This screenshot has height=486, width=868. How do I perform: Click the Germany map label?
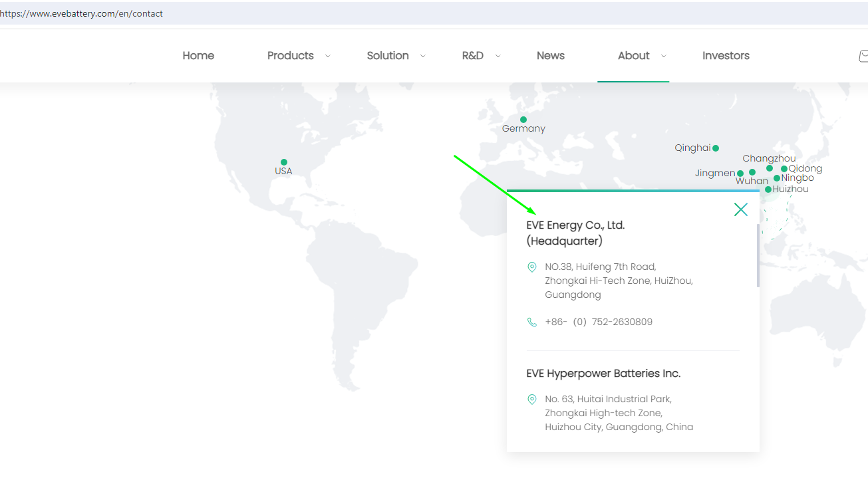coord(523,129)
